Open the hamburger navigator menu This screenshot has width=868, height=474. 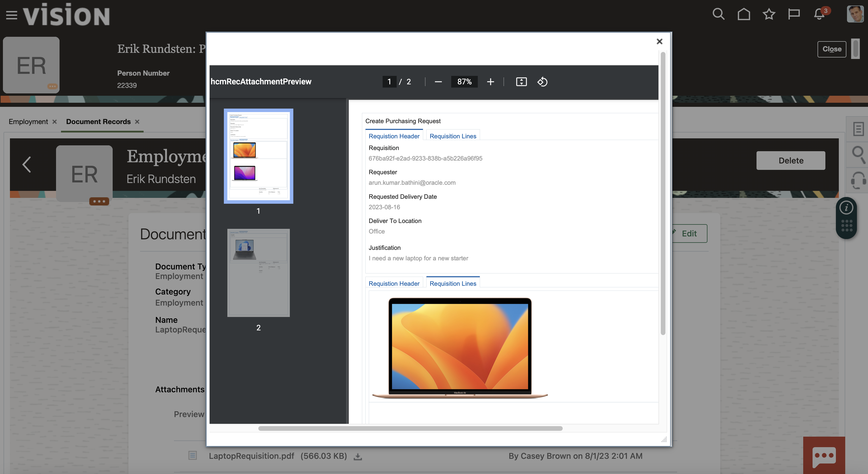coord(11,15)
